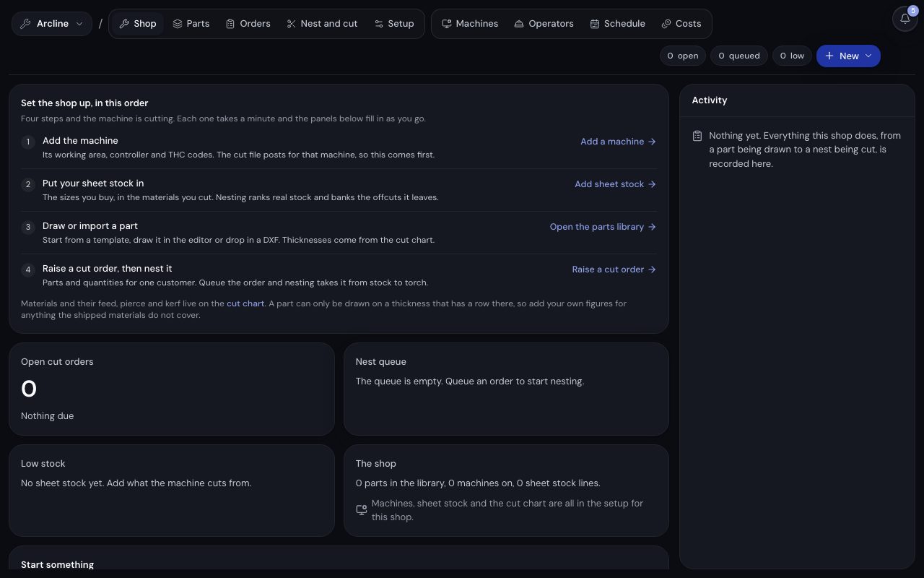The width and height of the screenshot is (924, 578).
Task: Follow the Add a machine link
Action: point(618,142)
